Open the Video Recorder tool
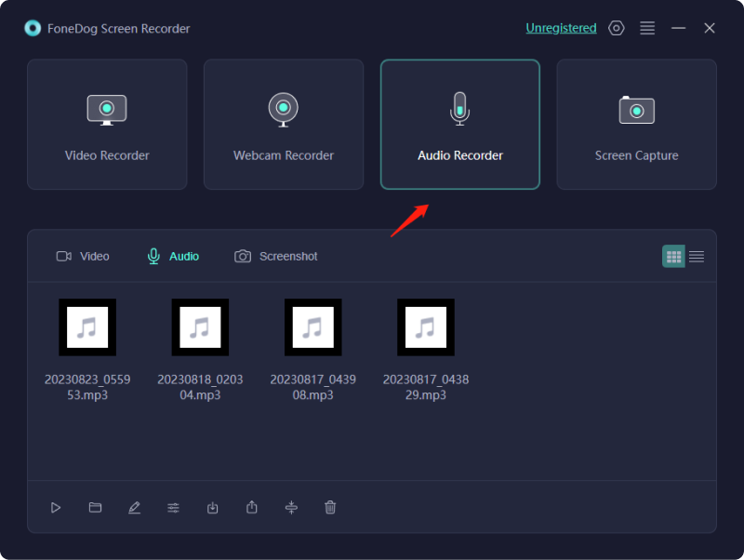Image resolution: width=744 pixels, height=560 pixels. 107,124
